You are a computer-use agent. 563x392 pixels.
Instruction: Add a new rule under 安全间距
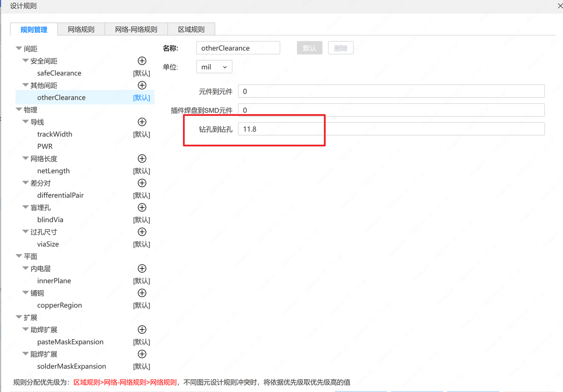pyautogui.click(x=142, y=61)
